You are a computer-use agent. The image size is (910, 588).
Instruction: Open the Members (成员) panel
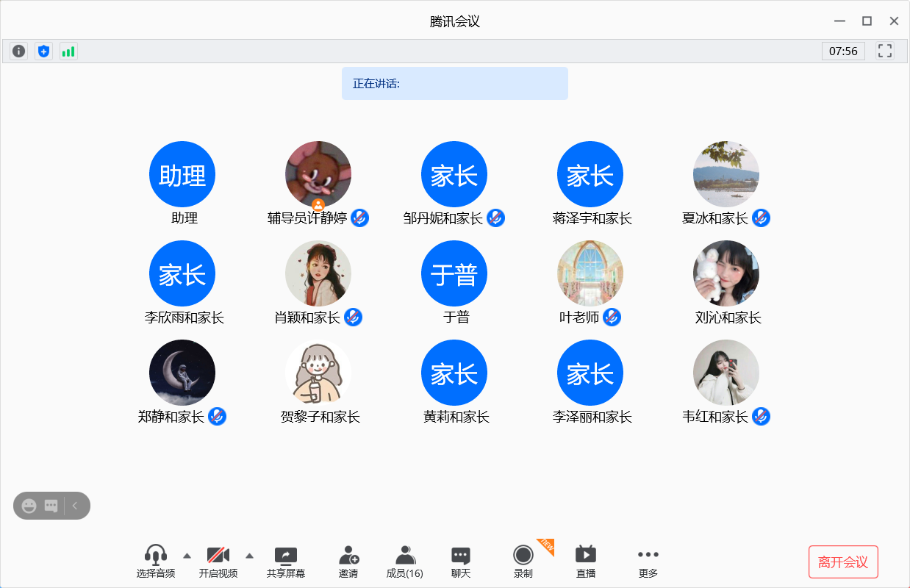pyautogui.click(x=405, y=562)
